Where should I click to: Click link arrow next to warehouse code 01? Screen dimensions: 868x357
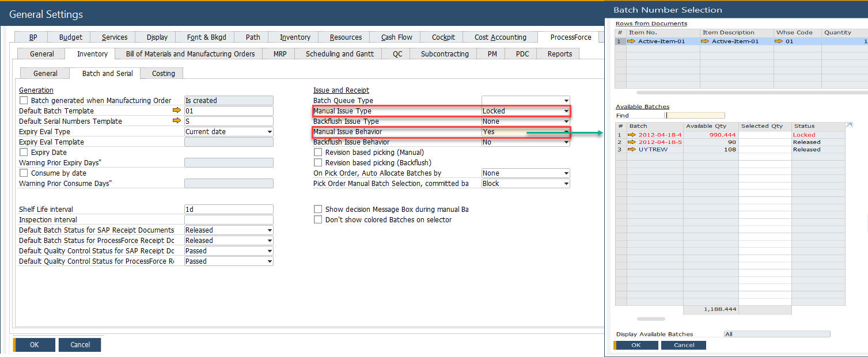[779, 41]
